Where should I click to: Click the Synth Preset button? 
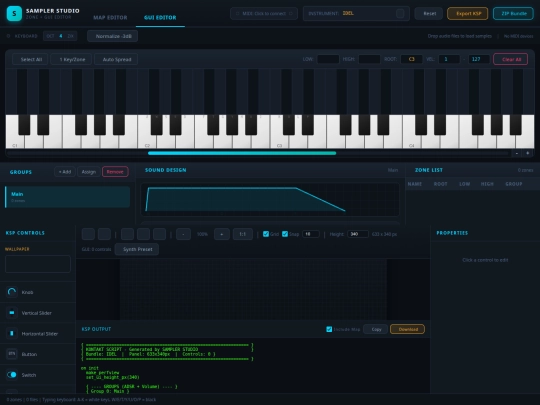(137, 249)
